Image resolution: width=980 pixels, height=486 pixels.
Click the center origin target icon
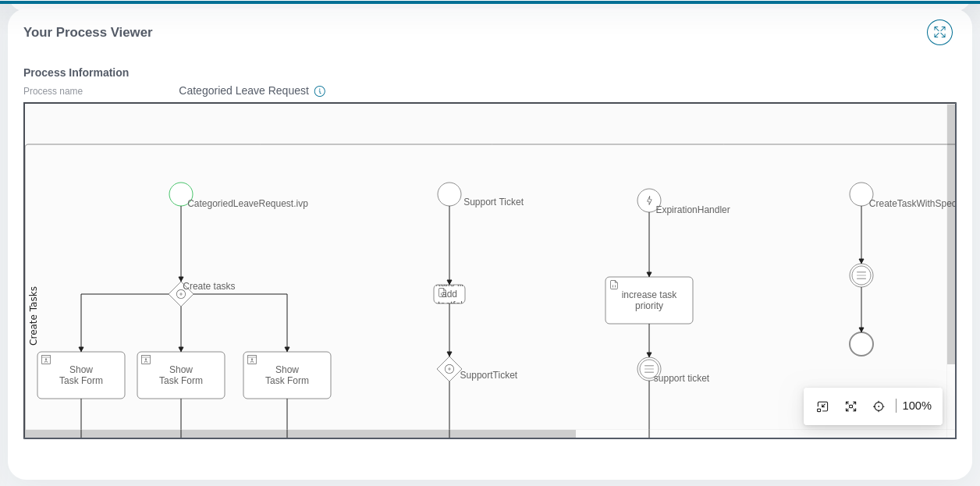point(879,406)
